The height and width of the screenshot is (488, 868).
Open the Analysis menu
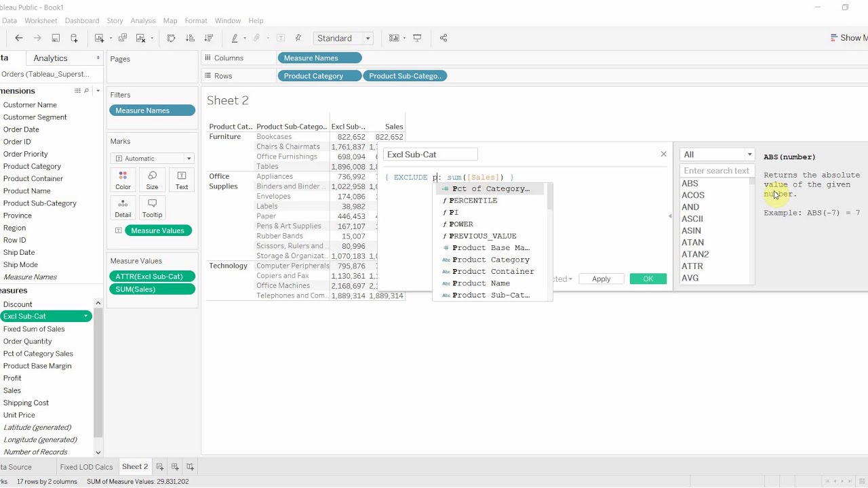142,21
